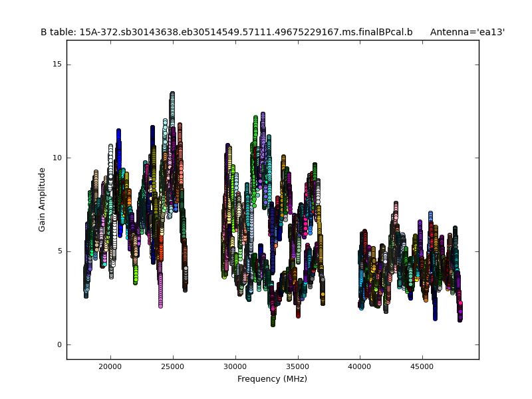Click the 'Frequency (MHz)' x-axis label
532x399 pixels.
(272, 379)
